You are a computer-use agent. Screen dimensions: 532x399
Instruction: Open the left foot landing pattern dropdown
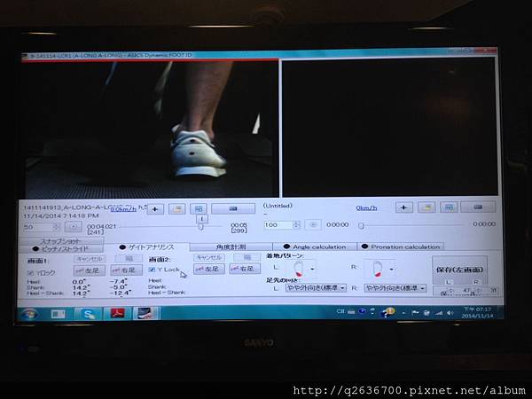(312, 269)
